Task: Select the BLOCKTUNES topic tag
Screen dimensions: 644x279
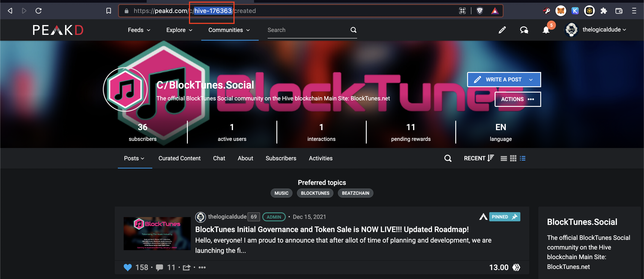Action: pyautogui.click(x=315, y=193)
